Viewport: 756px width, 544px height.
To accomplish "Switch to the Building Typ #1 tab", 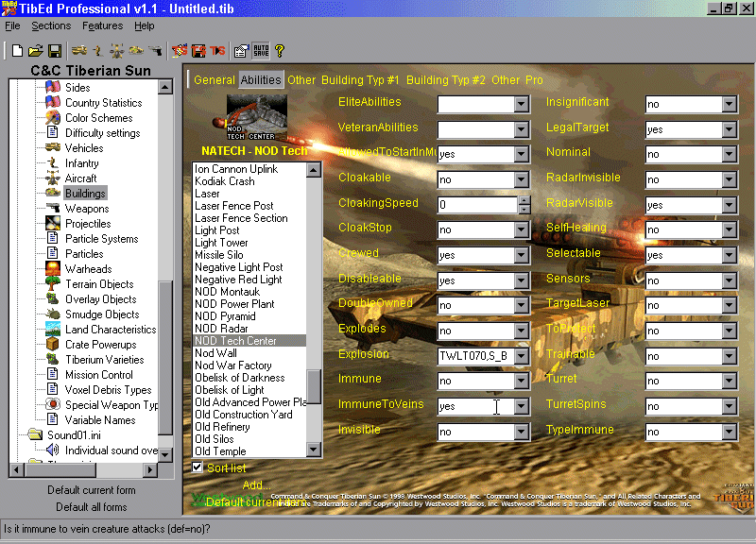I will [x=360, y=80].
